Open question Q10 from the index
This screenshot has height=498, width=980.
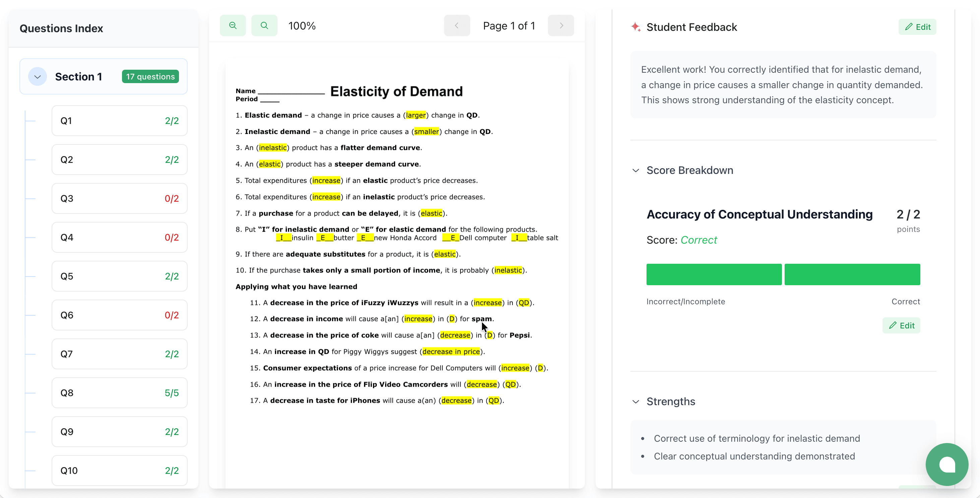coord(119,470)
